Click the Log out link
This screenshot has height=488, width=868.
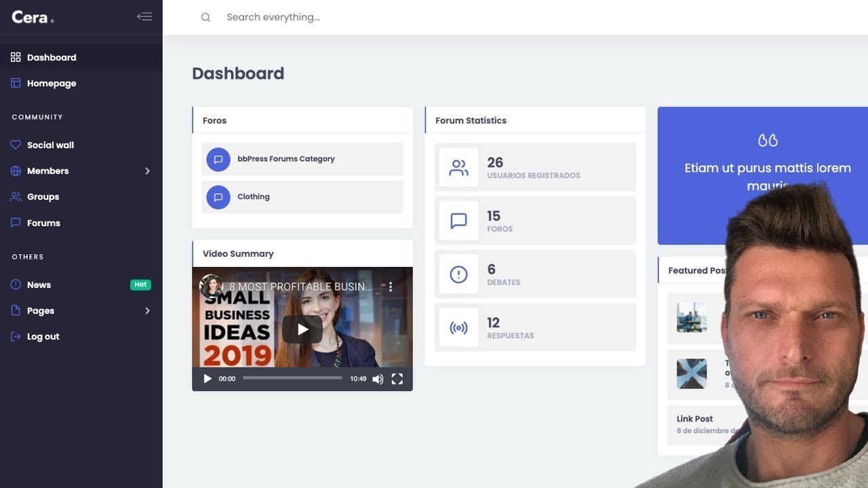click(43, 337)
